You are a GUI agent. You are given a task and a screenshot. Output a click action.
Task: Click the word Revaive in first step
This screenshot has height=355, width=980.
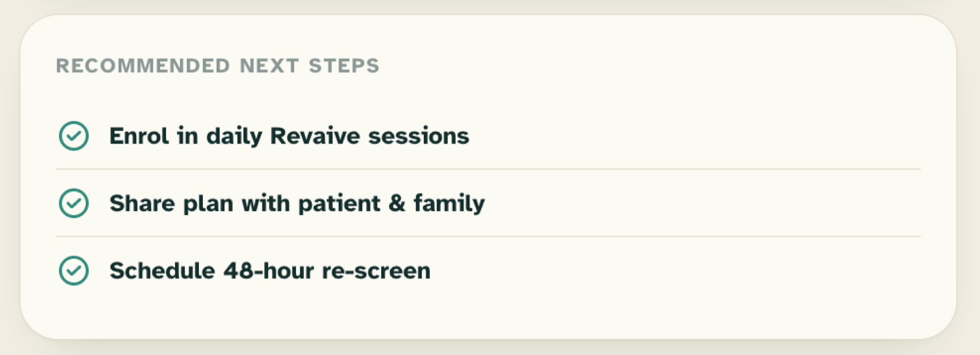click(315, 136)
